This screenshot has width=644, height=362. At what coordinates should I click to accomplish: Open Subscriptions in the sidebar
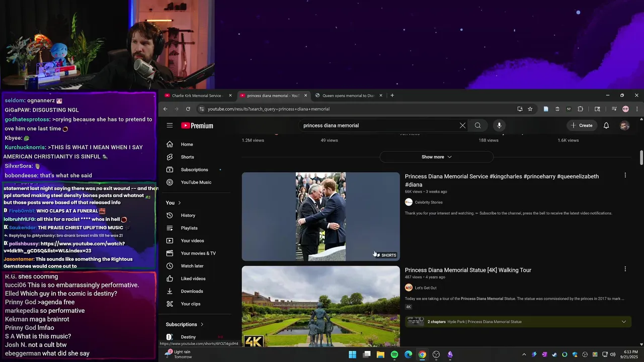[196, 169]
